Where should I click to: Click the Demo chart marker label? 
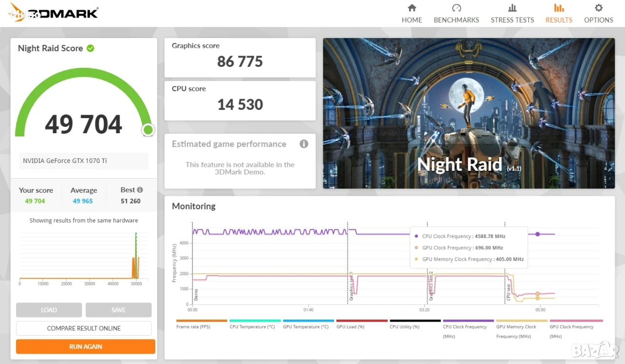point(196,294)
